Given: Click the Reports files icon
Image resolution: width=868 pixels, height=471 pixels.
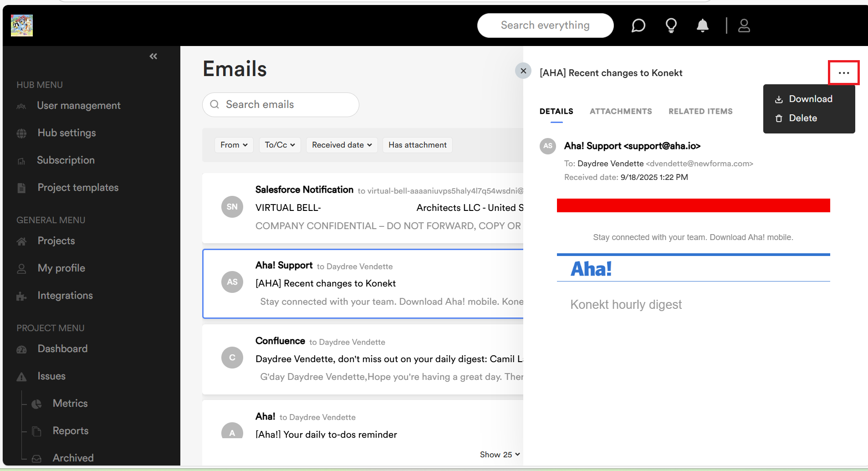Looking at the screenshot, I should pyautogui.click(x=37, y=431).
